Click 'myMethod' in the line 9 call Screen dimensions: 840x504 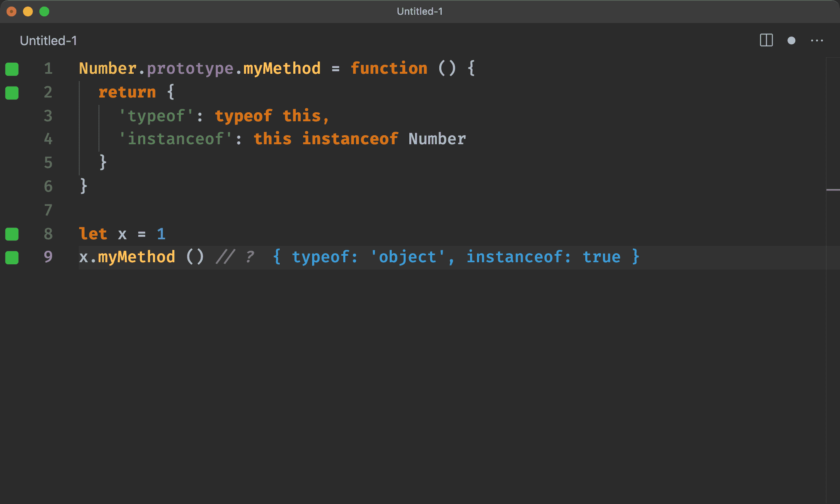pyautogui.click(x=137, y=257)
